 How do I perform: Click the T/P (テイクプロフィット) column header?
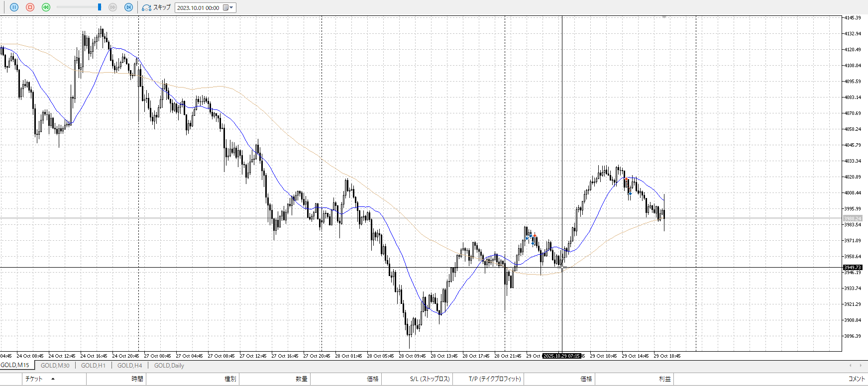pyautogui.click(x=494, y=379)
